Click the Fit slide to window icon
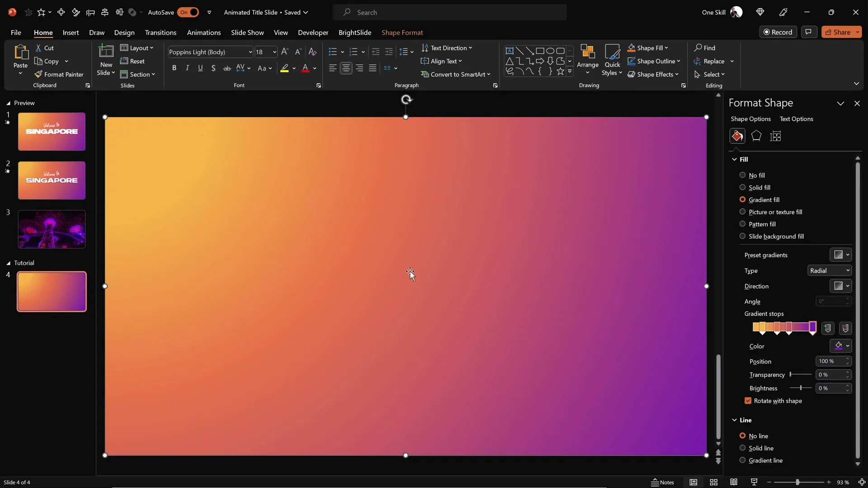Image resolution: width=868 pixels, height=488 pixels. coord(862,482)
